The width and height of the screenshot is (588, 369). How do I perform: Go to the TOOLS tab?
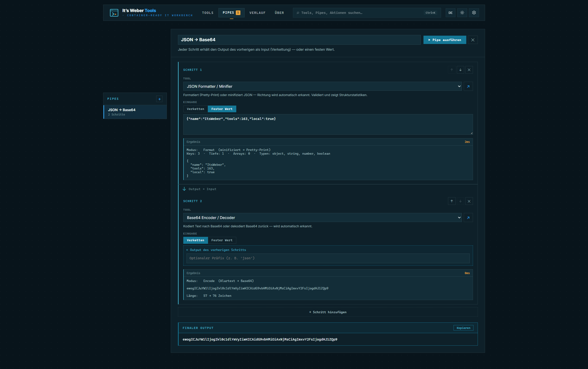click(208, 13)
